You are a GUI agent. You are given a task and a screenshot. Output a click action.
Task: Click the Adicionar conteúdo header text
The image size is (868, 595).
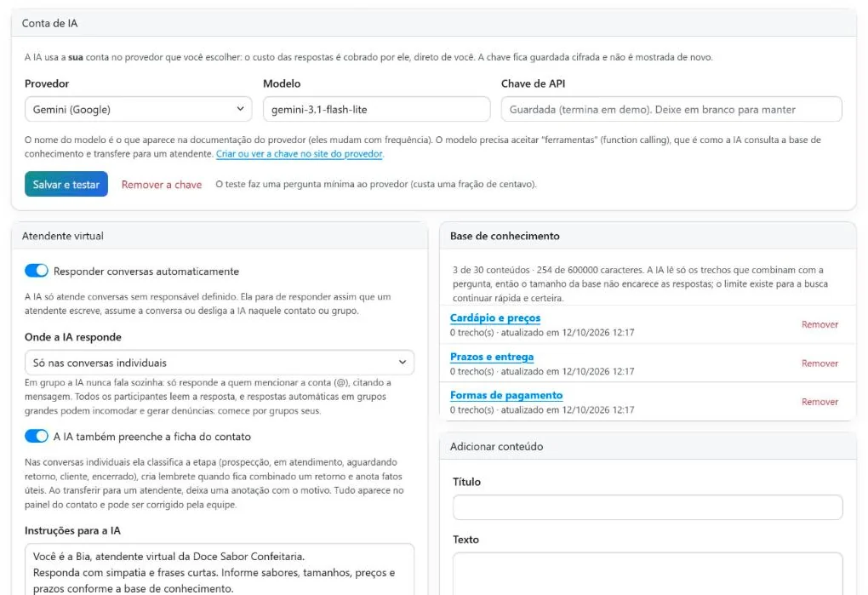496,446
